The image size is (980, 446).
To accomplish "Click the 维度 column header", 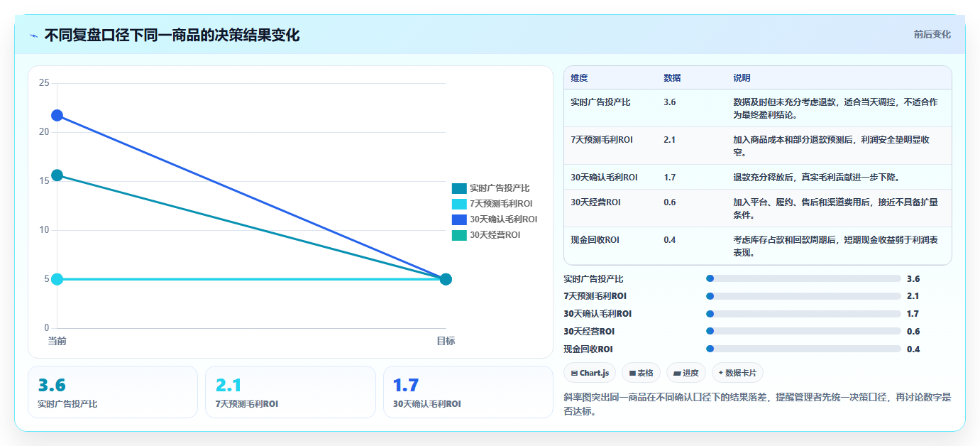I will 579,78.
